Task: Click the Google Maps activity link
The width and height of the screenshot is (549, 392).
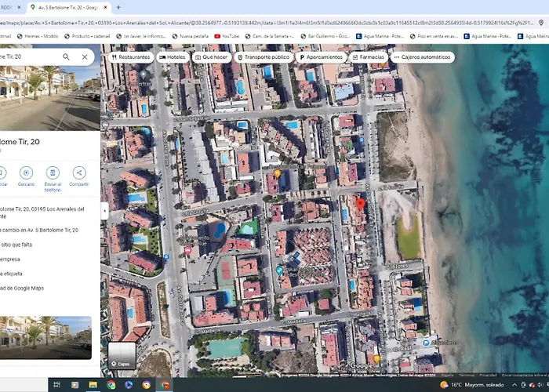Action: point(22,289)
